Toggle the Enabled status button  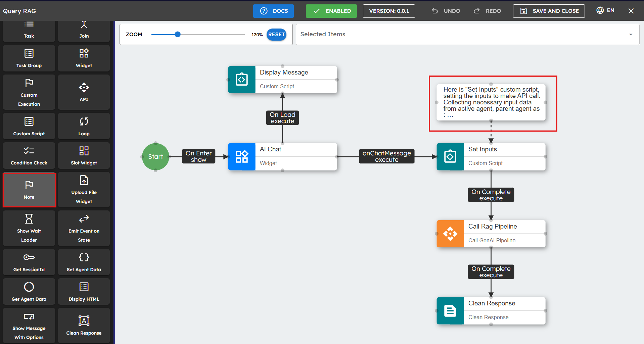coord(331,11)
